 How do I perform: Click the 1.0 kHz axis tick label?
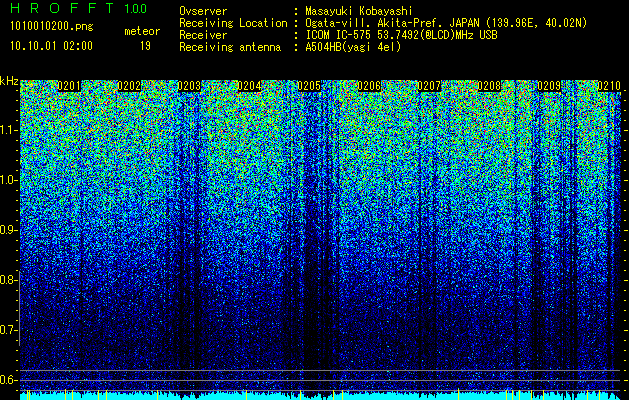click(x=9, y=180)
